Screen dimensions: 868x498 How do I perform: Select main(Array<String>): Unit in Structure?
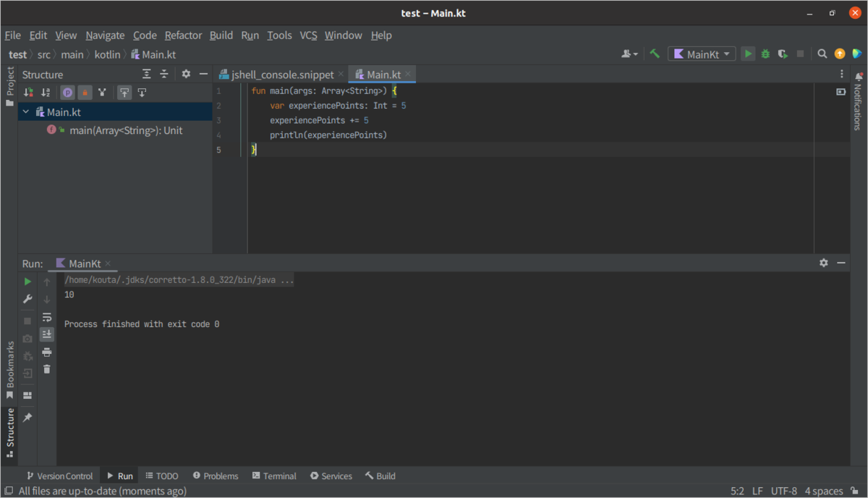point(126,130)
